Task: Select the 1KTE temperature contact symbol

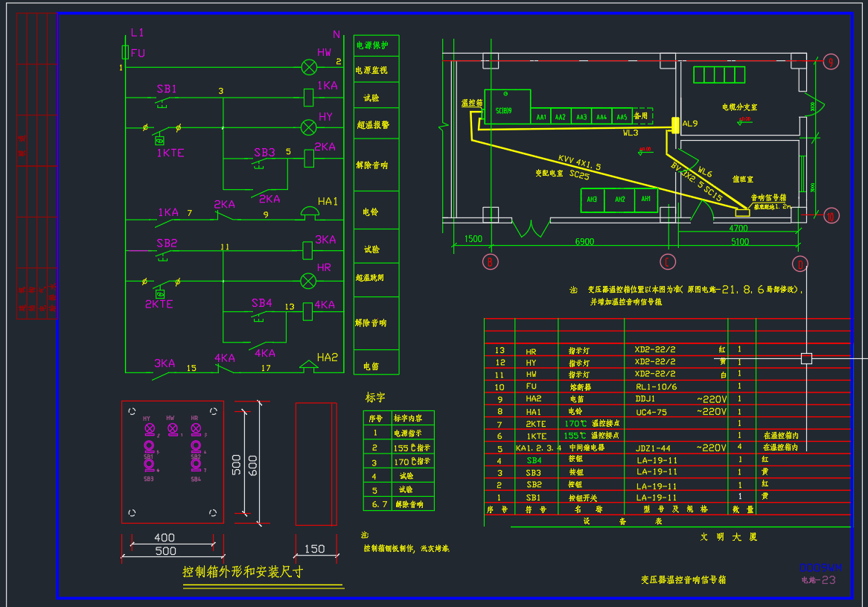Action: (x=159, y=139)
